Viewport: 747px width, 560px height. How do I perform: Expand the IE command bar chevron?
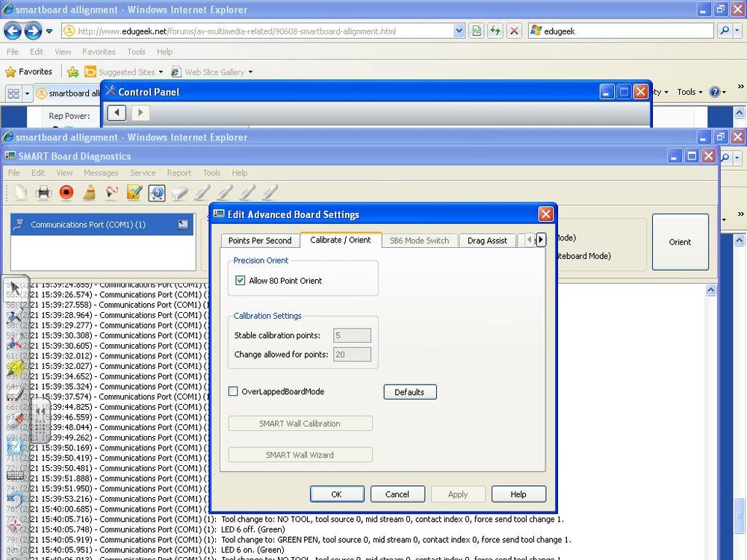pos(740,87)
